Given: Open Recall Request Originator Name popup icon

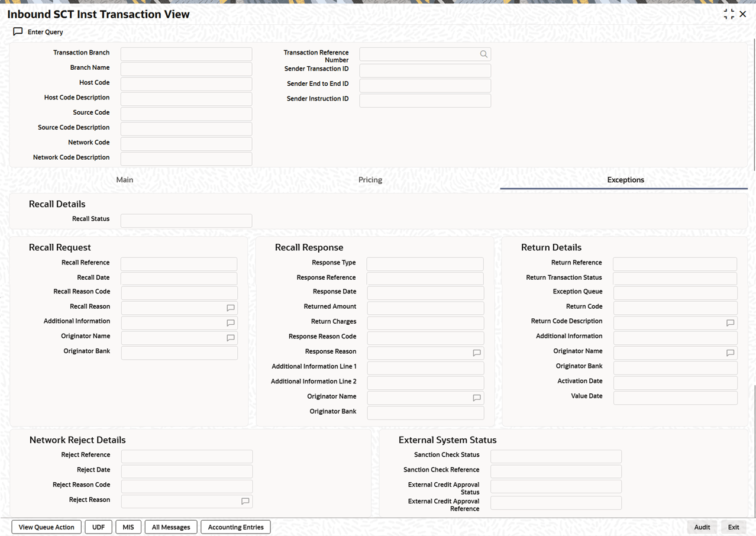Looking at the screenshot, I should 231,338.
